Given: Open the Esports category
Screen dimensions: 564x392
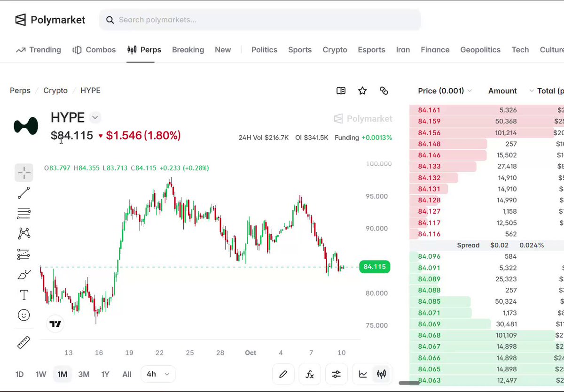Looking at the screenshot, I should [371, 50].
